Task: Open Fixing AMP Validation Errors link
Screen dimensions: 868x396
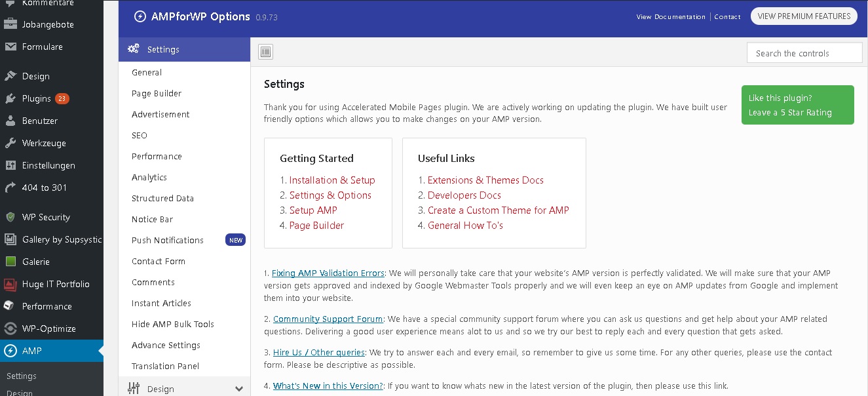Action: click(x=328, y=273)
